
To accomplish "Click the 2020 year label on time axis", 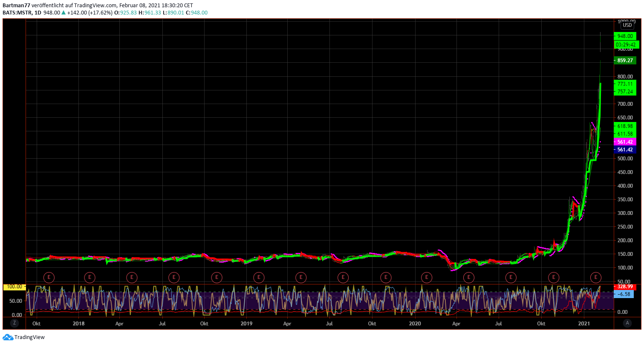I will click(415, 323).
